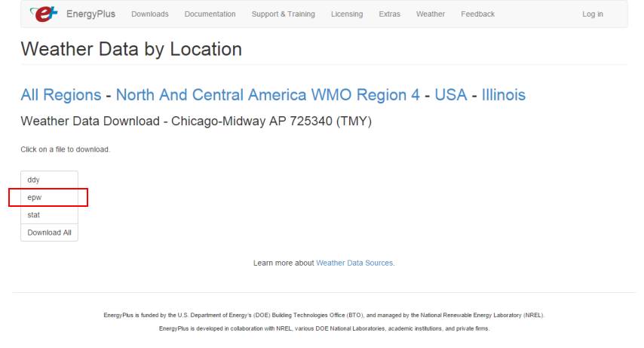
Task: Open the Weather Data Sources link
Action: click(x=354, y=263)
